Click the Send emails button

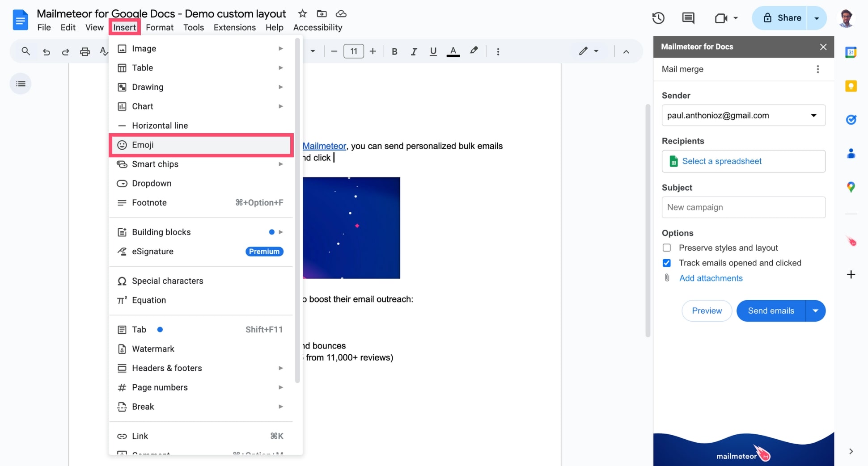coord(771,311)
